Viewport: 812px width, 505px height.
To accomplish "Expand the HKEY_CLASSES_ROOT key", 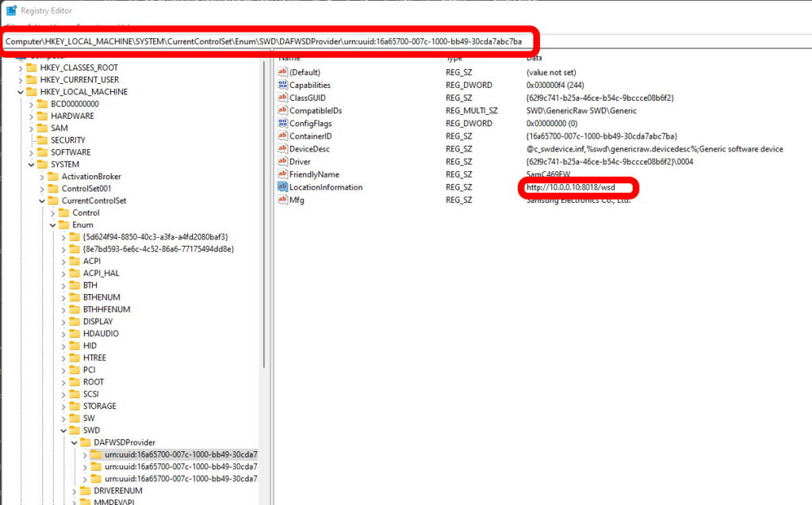I will coord(21,67).
